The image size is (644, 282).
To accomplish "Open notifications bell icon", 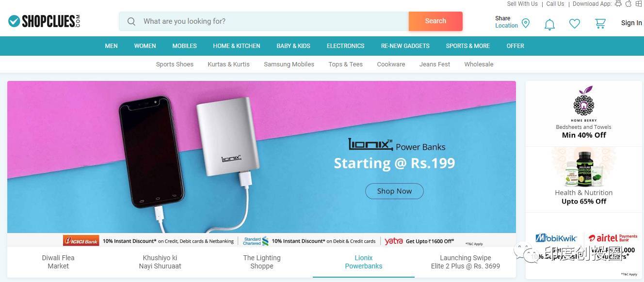I will click(549, 24).
